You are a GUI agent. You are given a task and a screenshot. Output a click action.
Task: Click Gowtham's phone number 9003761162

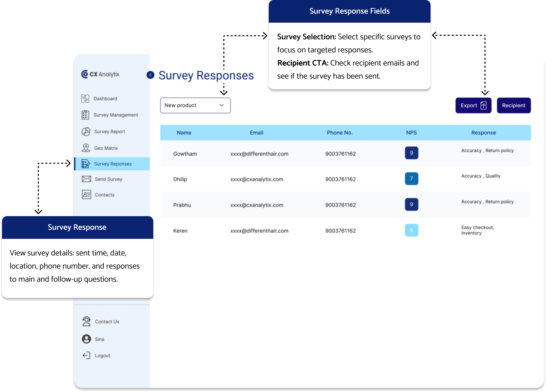(x=340, y=154)
